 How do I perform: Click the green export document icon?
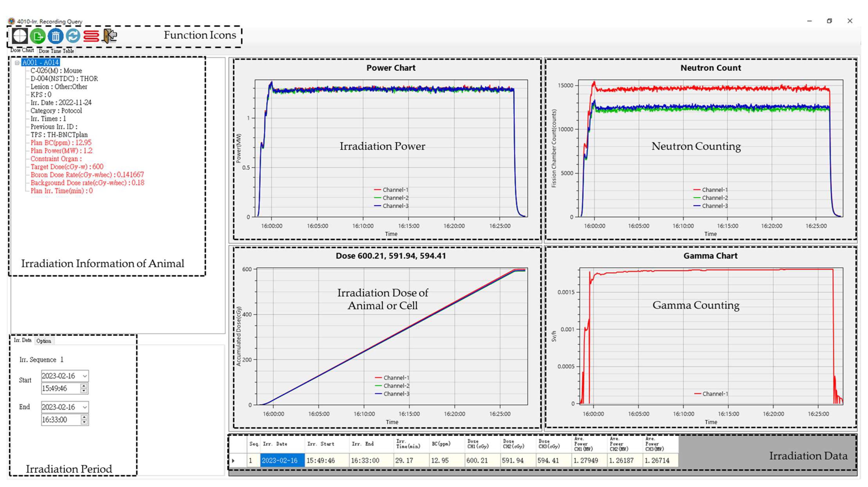(x=38, y=36)
